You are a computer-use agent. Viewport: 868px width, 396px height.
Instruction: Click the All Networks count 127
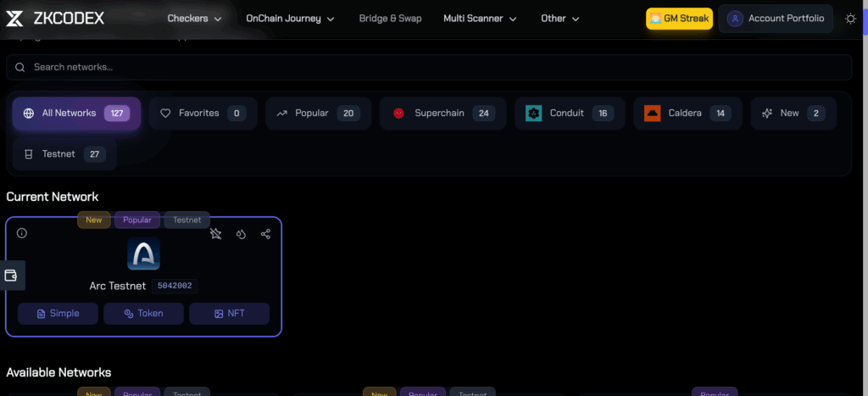click(117, 114)
